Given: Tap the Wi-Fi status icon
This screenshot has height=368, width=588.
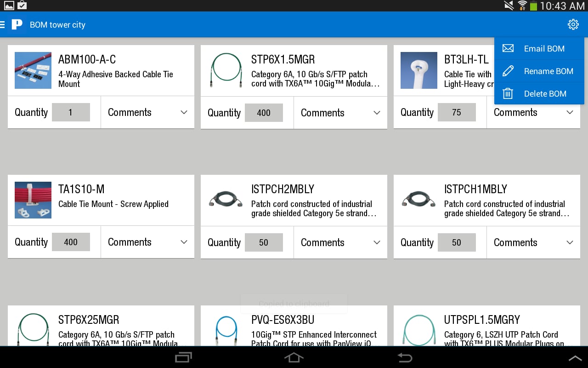Looking at the screenshot, I should pos(522,6).
